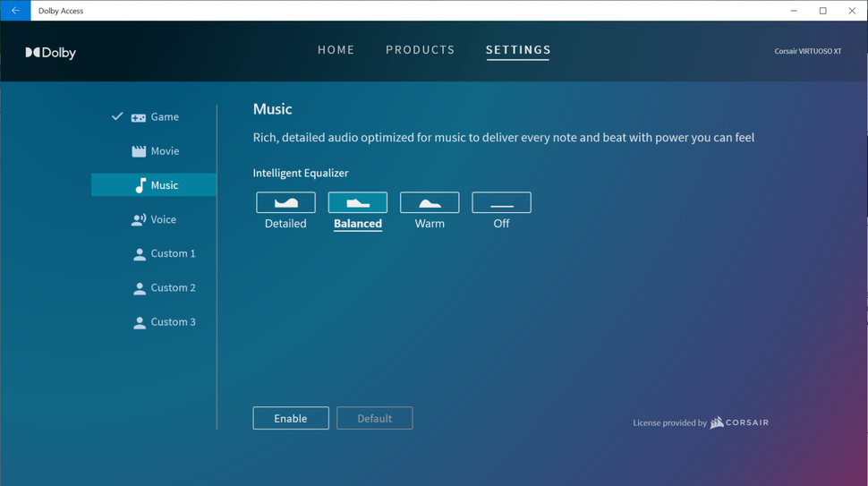Switch to the PRODUCTS tab

(x=420, y=50)
